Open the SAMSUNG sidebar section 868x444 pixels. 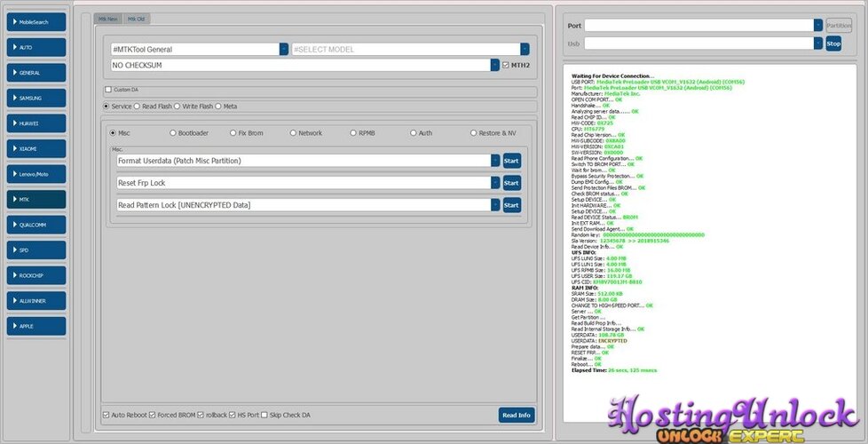(36, 98)
